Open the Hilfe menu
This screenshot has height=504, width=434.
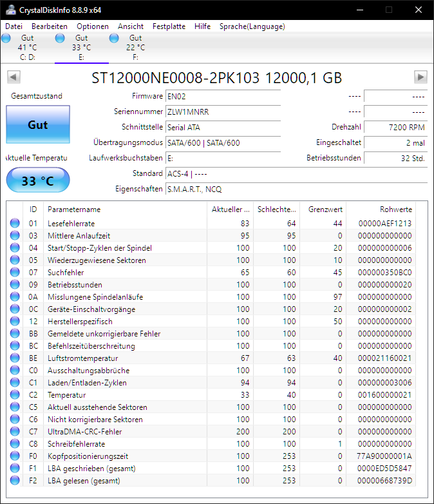click(x=202, y=26)
